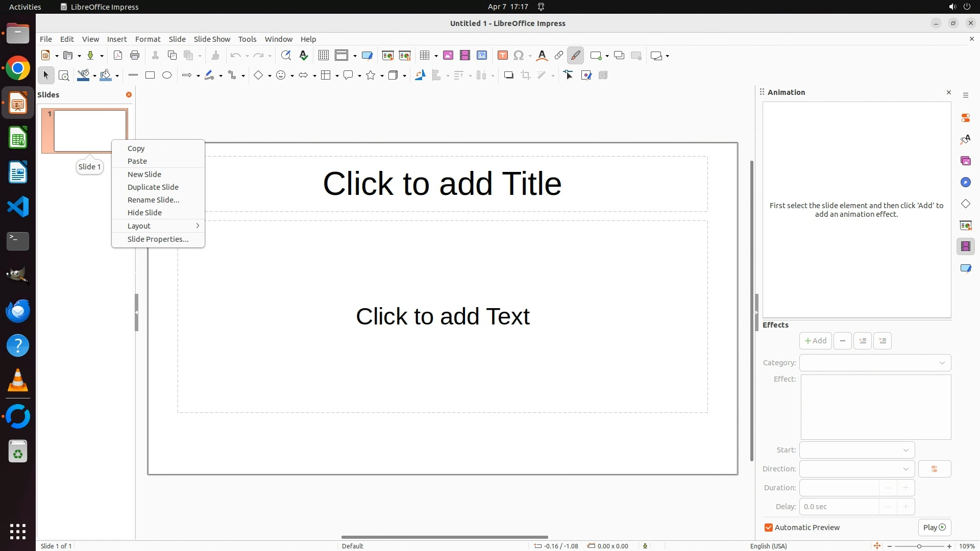Open the sidebar Gallery deck

[x=965, y=161]
